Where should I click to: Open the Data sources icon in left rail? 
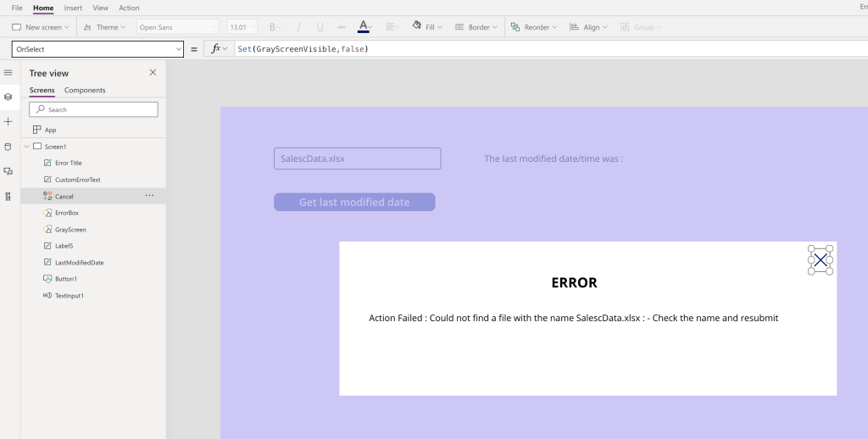pyautogui.click(x=8, y=146)
